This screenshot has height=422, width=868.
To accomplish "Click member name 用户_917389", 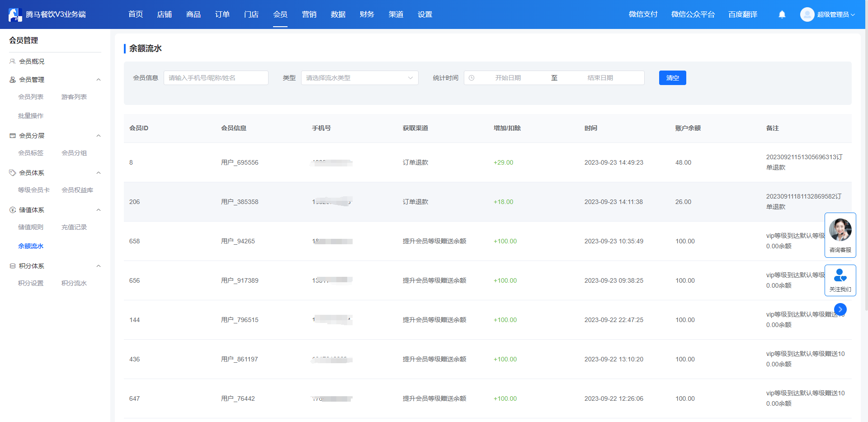I will [x=240, y=280].
